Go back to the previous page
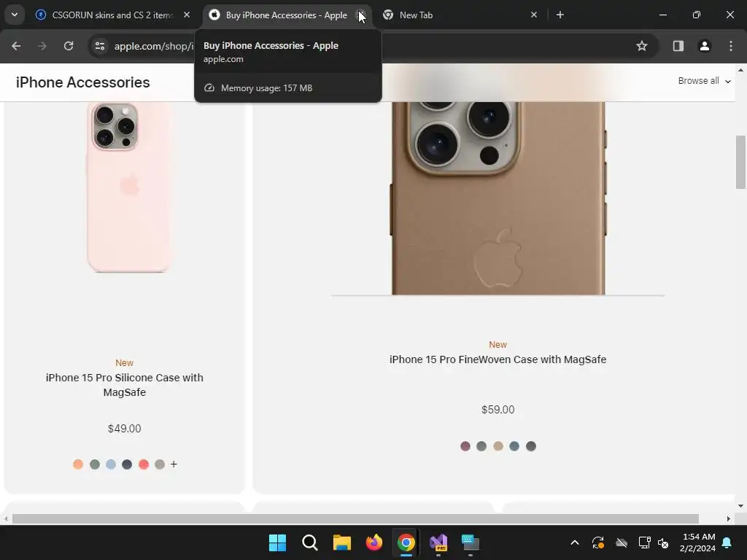Viewport: 747px width, 560px height. click(x=16, y=46)
